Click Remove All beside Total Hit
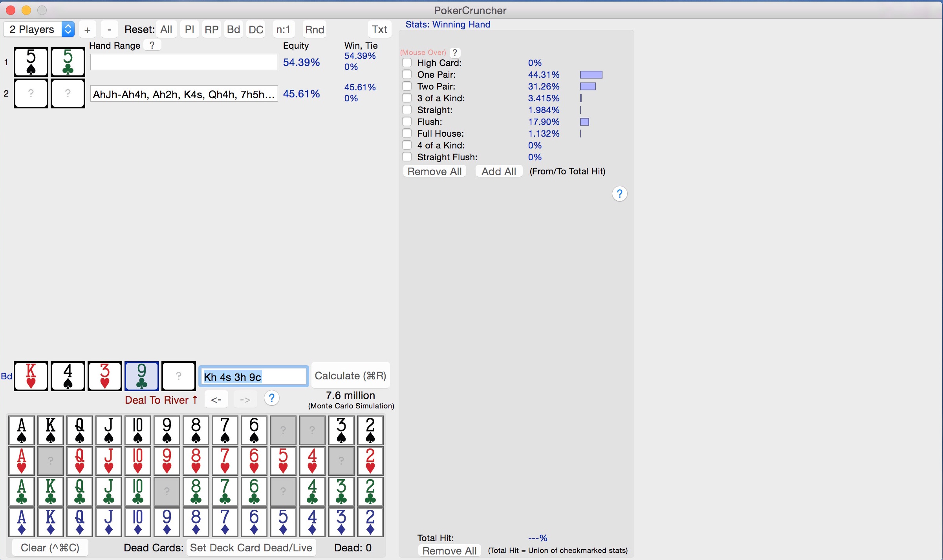 pos(449,551)
